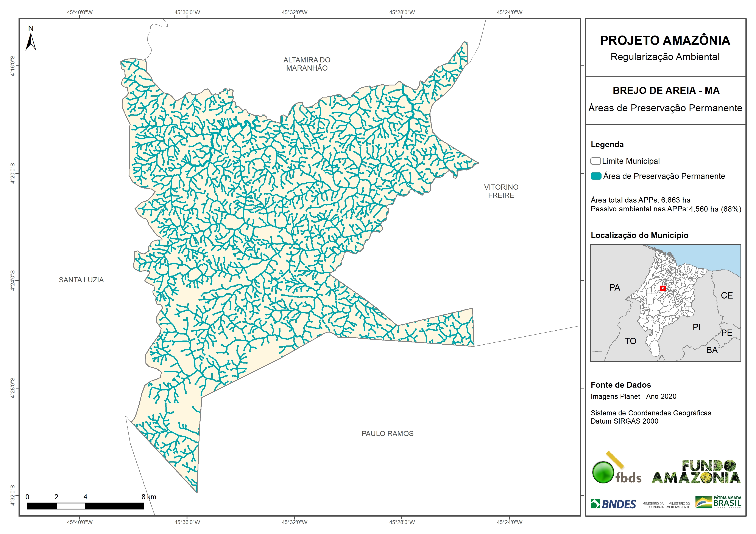Click the Limite Municipal legend swatch

coord(595,161)
